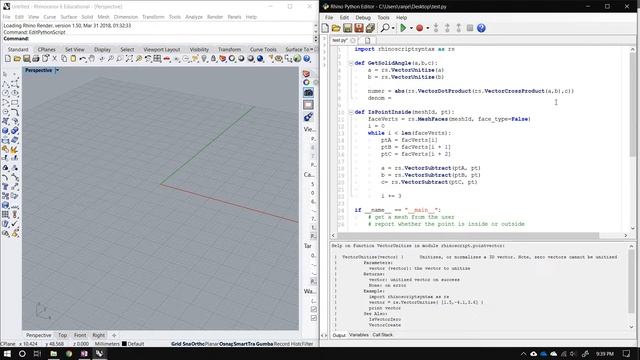
Task: Collapse GetSolidAngle function fold marker
Action: click(350, 63)
